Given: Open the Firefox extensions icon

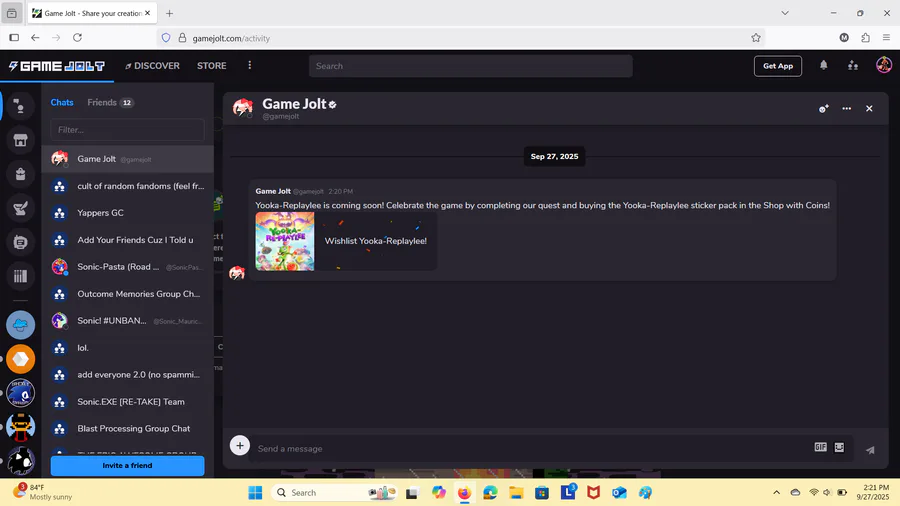Looking at the screenshot, I should point(866,38).
